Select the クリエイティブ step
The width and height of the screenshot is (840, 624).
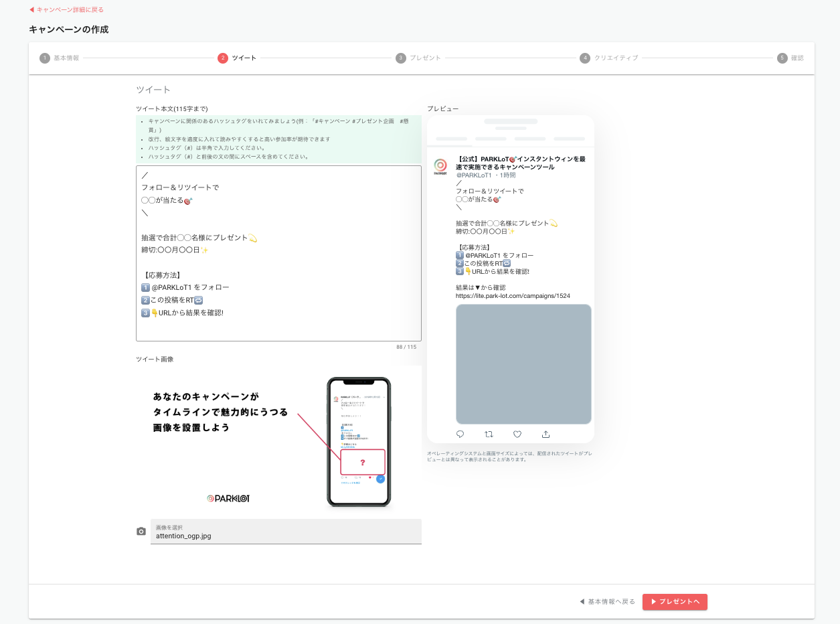tap(613, 58)
